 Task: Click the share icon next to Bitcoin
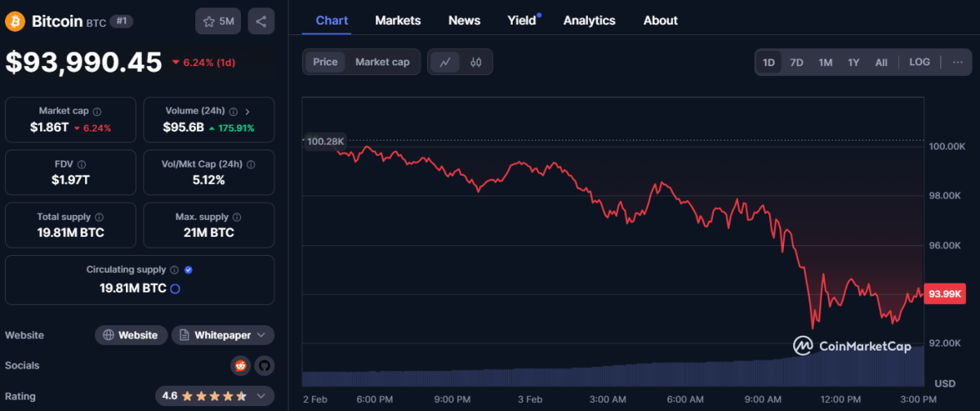click(261, 21)
